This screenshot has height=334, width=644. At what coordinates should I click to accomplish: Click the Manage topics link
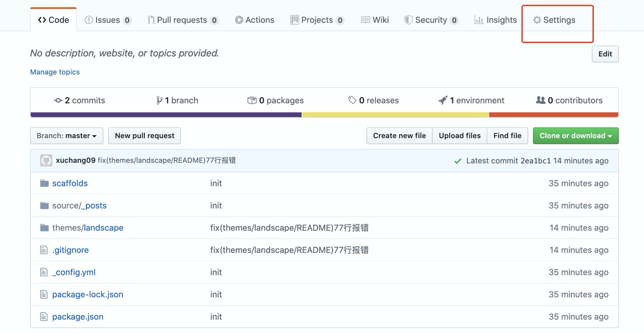[55, 72]
